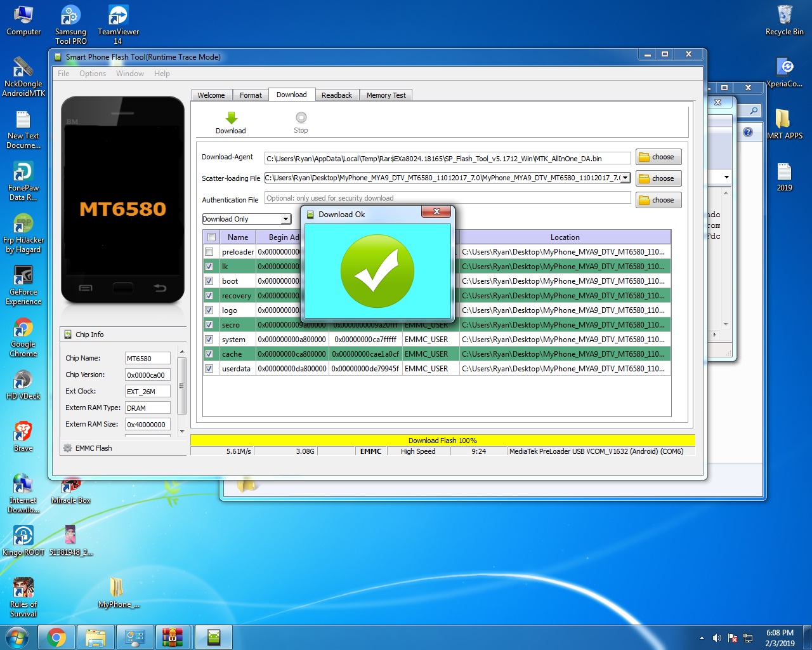
Task: Select the Google Chrome desktop shortcut
Action: [x=23, y=338]
